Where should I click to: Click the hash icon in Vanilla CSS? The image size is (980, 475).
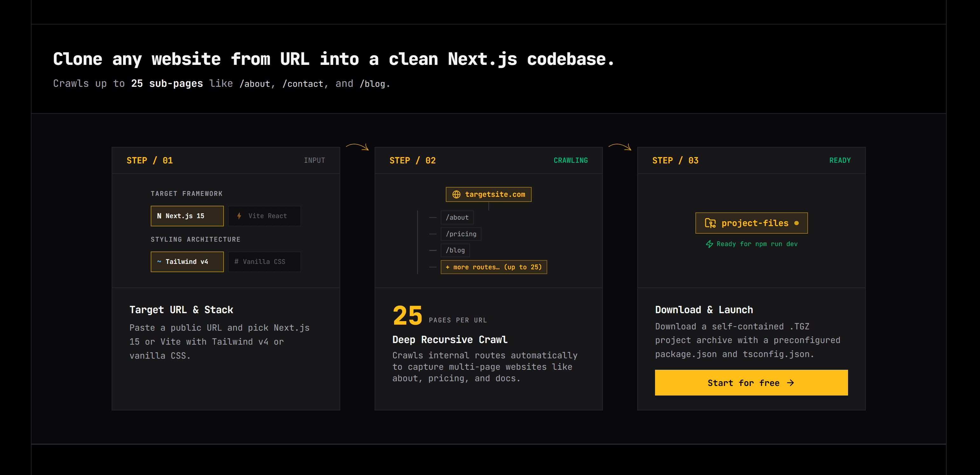coord(236,262)
